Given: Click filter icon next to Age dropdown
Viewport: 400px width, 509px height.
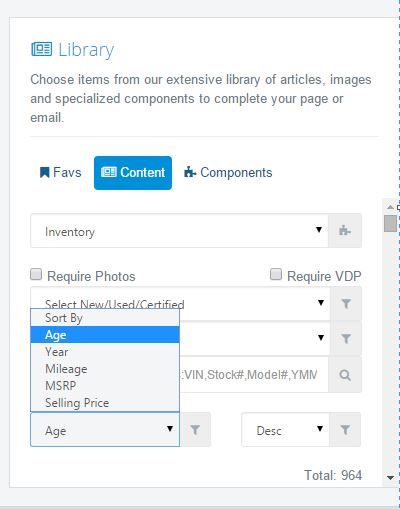Looking at the screenshot, I should (195, 430).
